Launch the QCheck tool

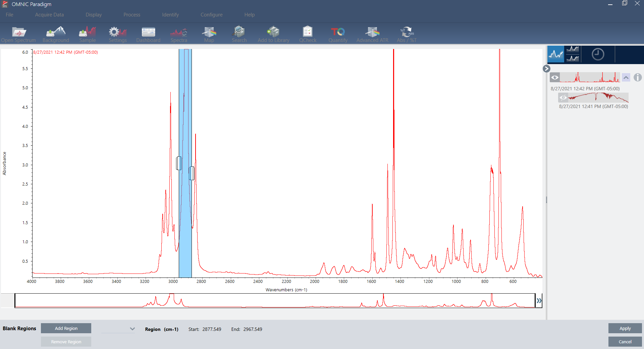307,32
